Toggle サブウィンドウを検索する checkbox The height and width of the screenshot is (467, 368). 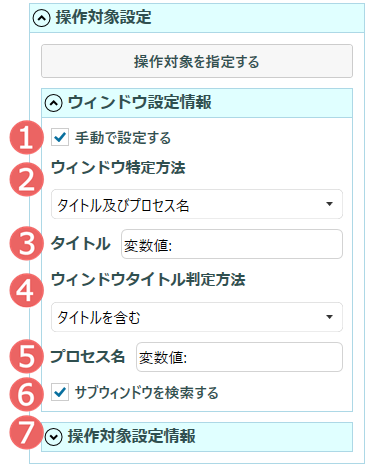[x=60, y=392]
